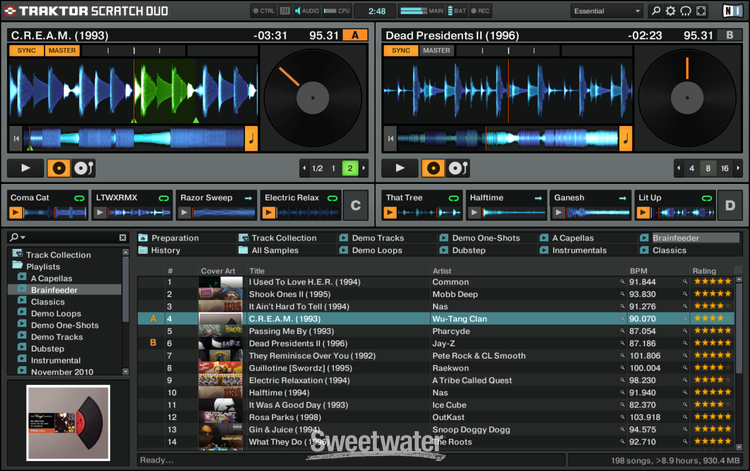Shift Deck B loop sizes left

[679, 168]
